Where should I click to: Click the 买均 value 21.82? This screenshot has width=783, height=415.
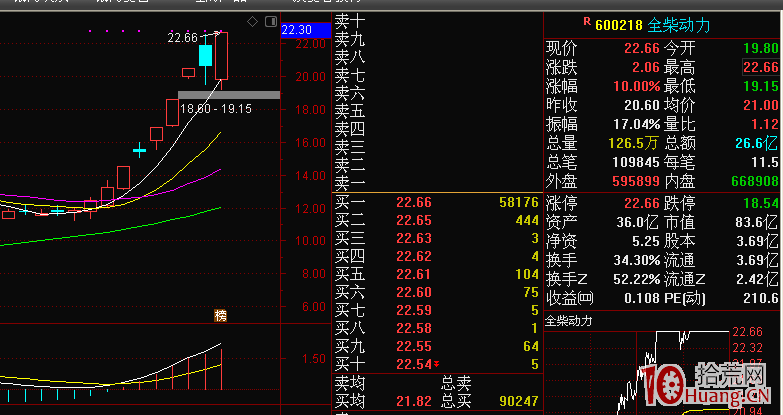coord(414,401)
